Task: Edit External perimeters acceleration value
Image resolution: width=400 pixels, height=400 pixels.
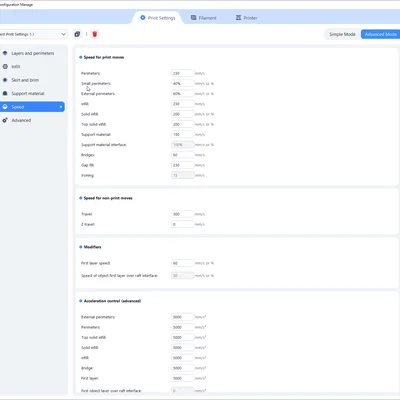Action: [x=182, y=317]
